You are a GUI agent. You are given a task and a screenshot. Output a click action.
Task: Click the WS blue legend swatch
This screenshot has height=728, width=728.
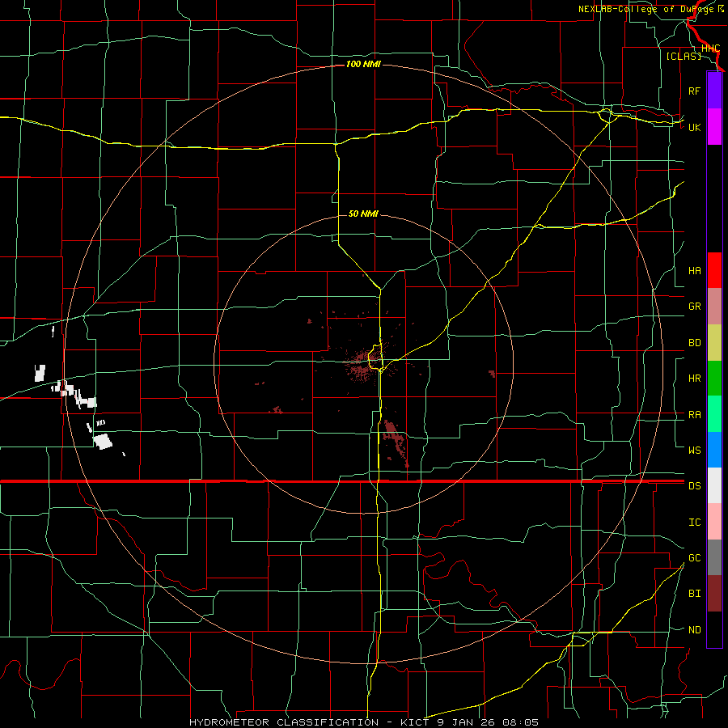pyautogui.click(x=714, y=450)
